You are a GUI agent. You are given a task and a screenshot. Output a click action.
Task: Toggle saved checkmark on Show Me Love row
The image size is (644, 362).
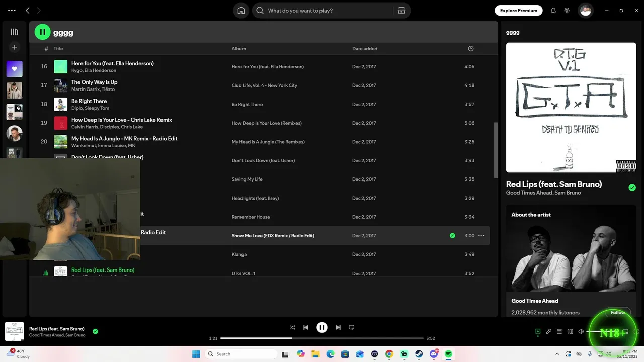[452, 236]
